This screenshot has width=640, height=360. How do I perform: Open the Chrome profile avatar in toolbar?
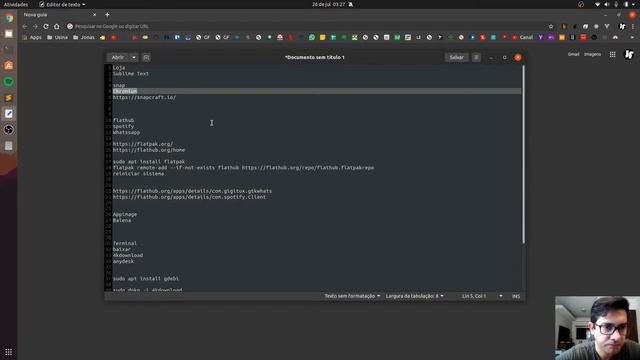(622, 26)
